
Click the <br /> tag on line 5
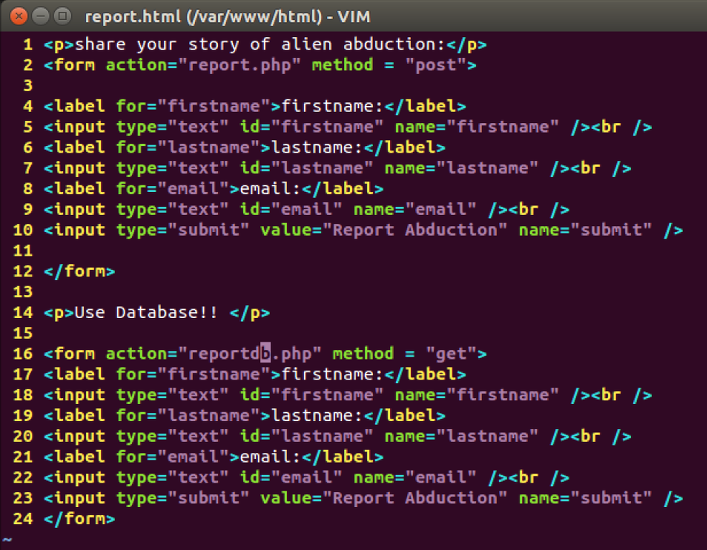[x=622, y=127]
